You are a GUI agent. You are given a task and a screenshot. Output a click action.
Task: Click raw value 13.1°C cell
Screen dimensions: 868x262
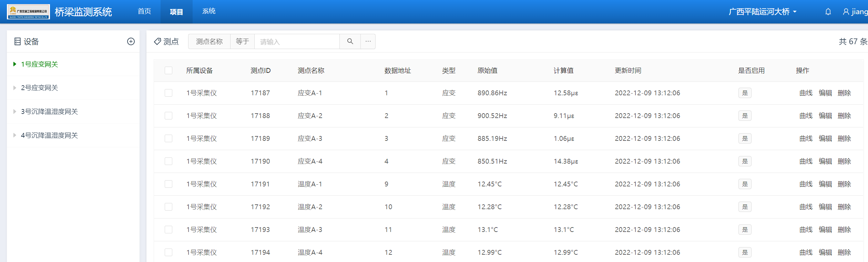click(488, 230)
